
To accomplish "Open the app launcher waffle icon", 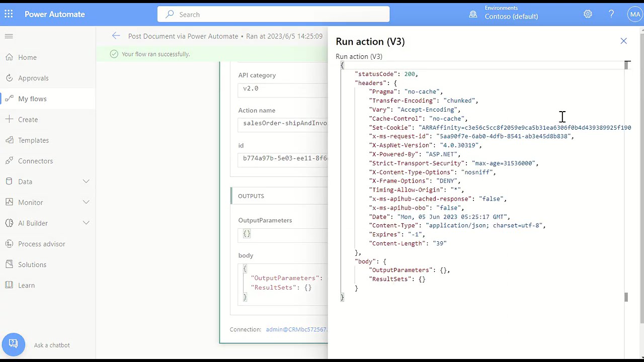I will (9, 14).
